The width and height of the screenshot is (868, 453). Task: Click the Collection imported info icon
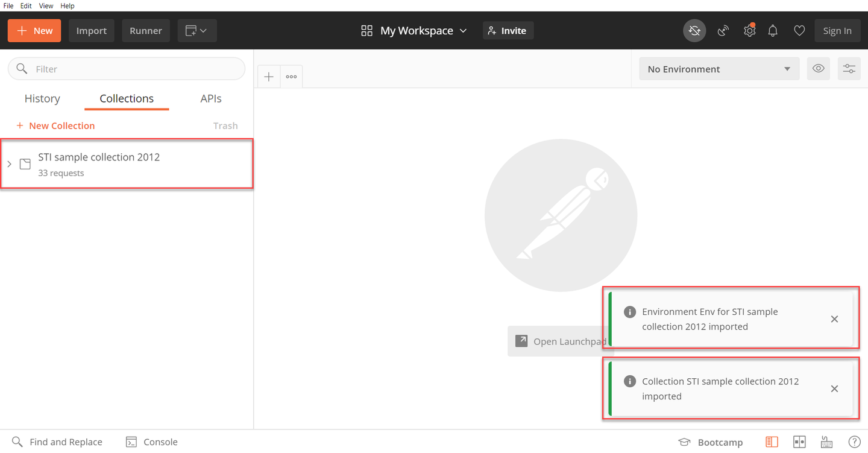629,381
